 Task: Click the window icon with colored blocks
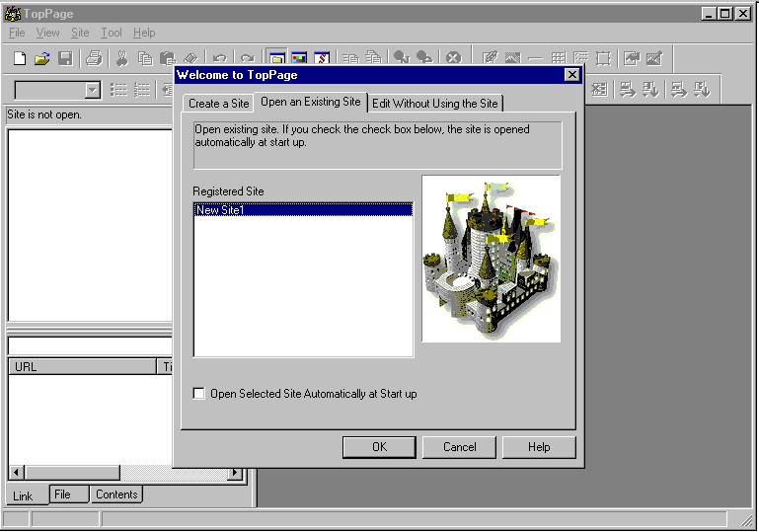pos(299,57)
